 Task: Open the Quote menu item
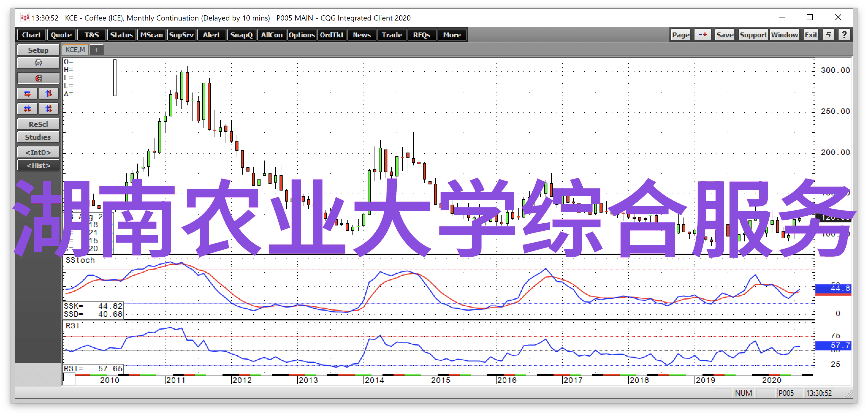point(61,35)
